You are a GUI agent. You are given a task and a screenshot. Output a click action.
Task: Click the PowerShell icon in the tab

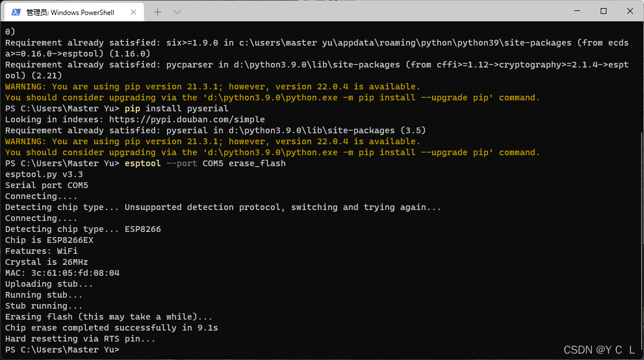(x=16, y=12)
